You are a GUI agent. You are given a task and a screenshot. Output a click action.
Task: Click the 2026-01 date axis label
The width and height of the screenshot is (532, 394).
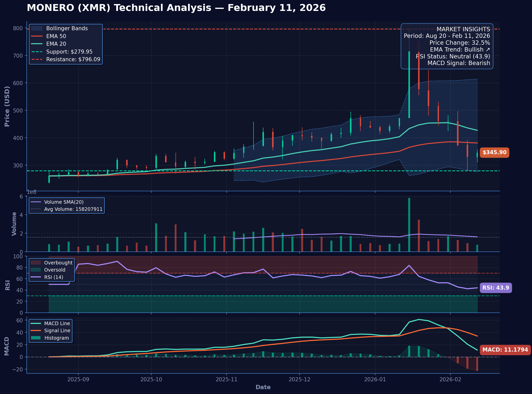tap(375, 380)
